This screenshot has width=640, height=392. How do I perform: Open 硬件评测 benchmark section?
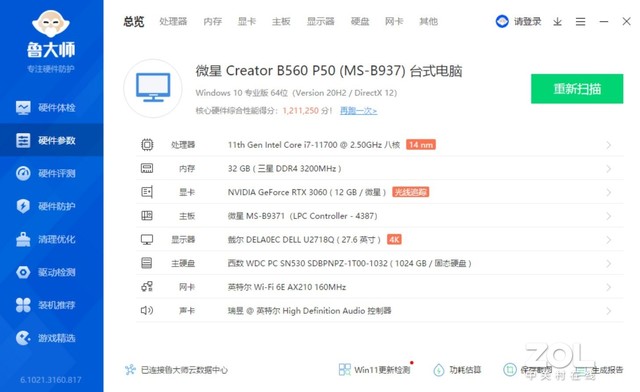point(51,174)
